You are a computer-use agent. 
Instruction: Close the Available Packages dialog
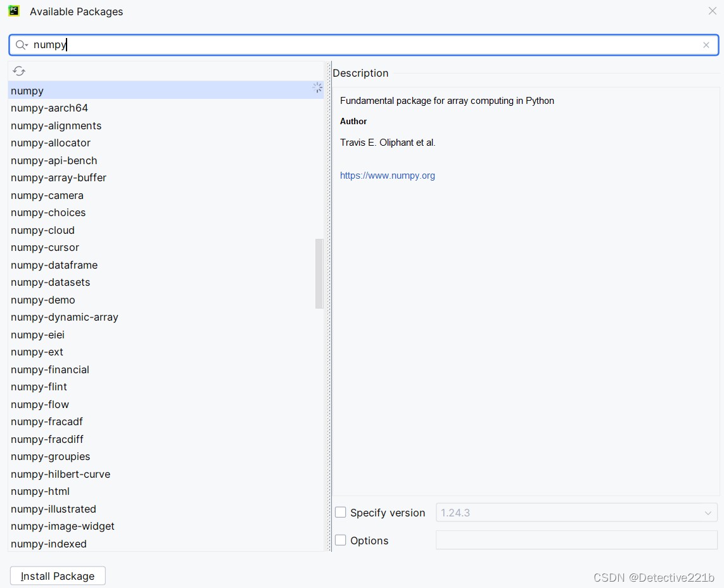[x=713, y=11]
